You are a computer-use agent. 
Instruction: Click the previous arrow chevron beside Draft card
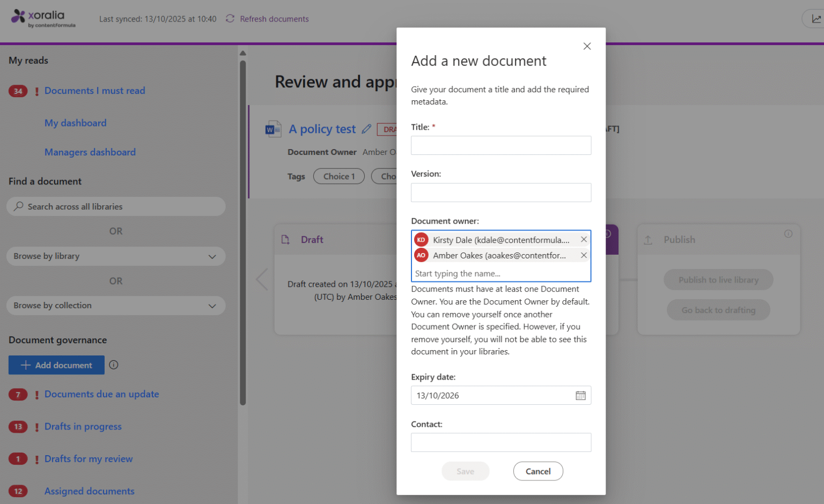tap(262, 279)
